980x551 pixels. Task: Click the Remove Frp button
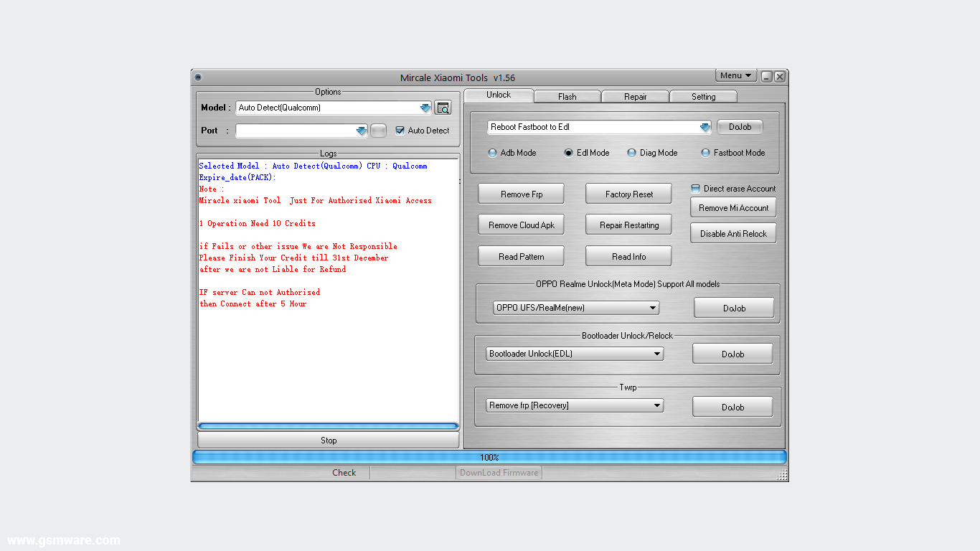click(x=522, y=194)
